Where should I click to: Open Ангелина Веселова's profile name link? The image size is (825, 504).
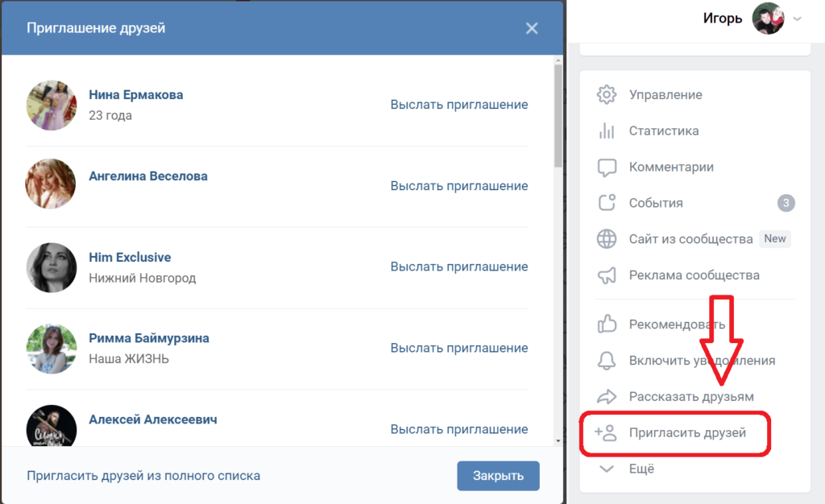(x=148, y=176)
